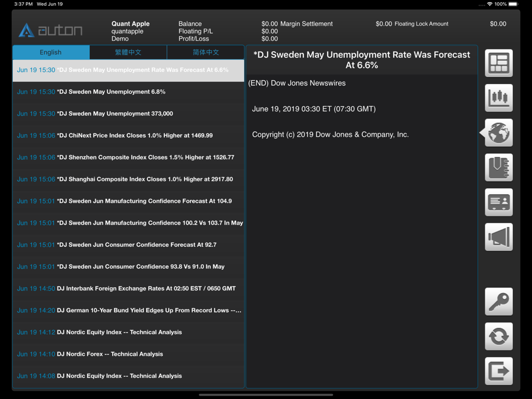Switch to the English news tab
Viewport: 532px width, 399px height.
coord(51,52)
